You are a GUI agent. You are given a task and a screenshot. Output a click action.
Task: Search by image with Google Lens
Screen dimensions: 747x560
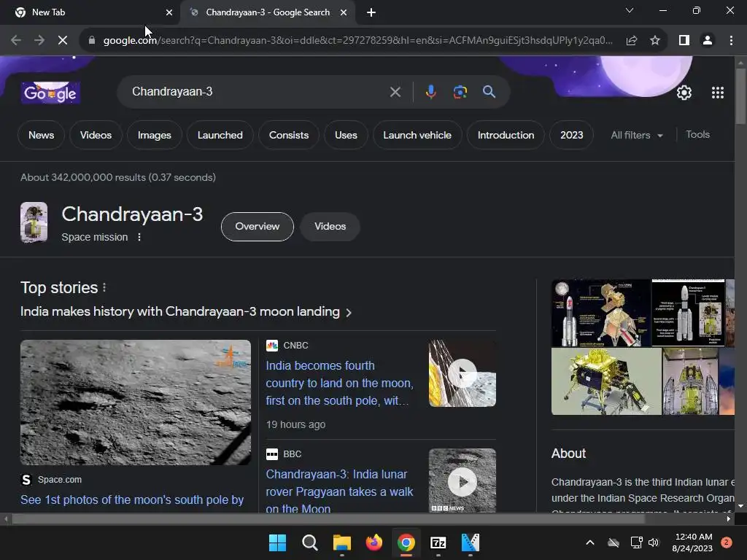click(460, 92)
